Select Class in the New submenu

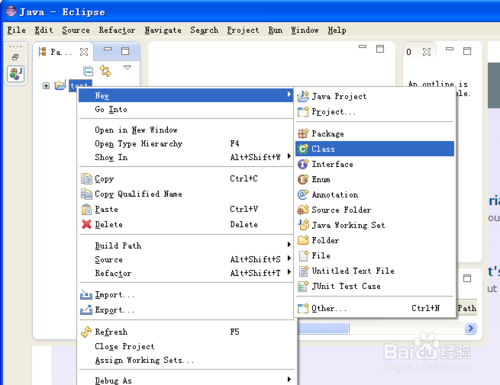coord(375,149)
